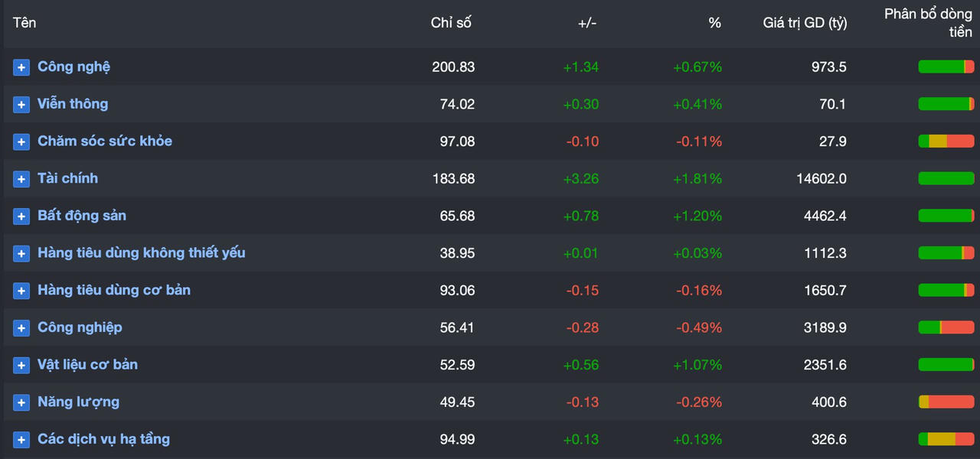
Task: Expand the Viễn thông plus icon
Action: 21,105
